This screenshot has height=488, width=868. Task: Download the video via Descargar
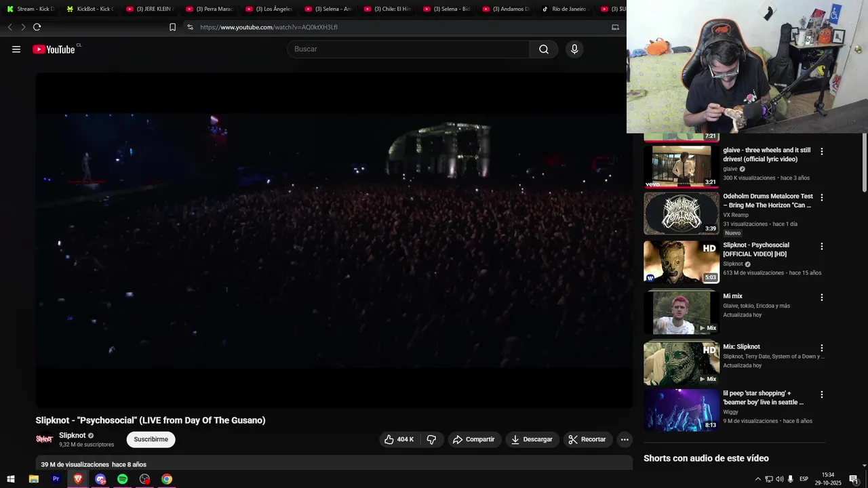[x=532, y=439]
